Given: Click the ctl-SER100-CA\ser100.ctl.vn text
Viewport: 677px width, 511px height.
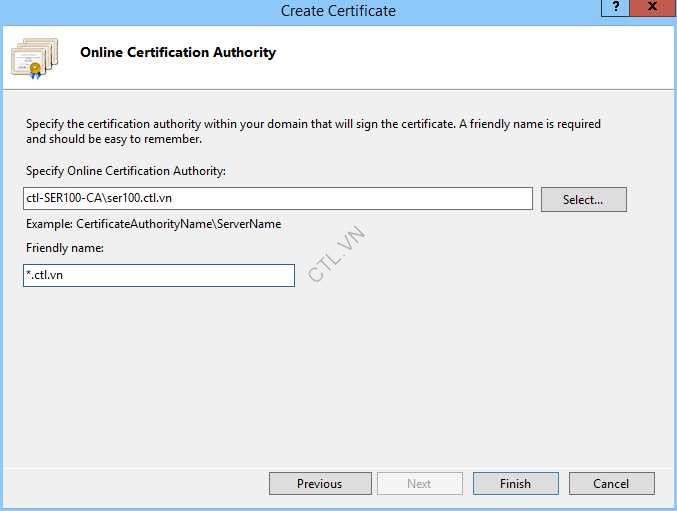Looking at the screenshot, I should [x=98, y=199].
